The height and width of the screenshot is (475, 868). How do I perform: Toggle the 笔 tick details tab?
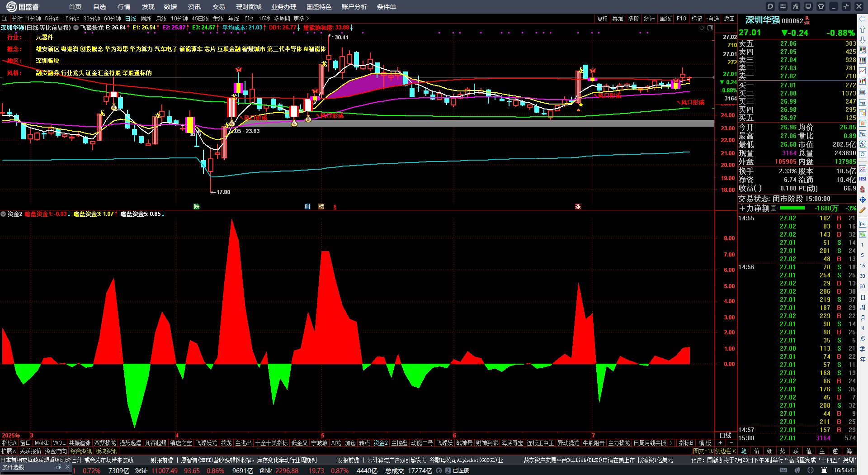coord(744,451)
